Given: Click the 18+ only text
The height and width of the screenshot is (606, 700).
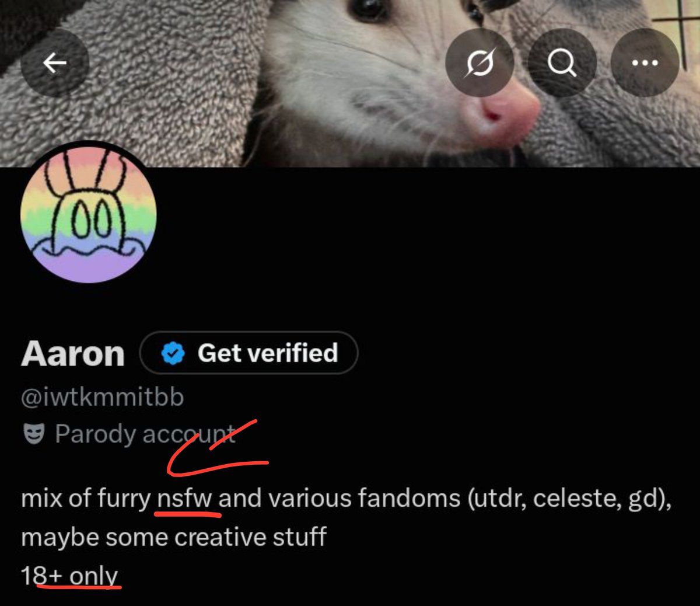Looking at the screenshot, I should point(70,576).
